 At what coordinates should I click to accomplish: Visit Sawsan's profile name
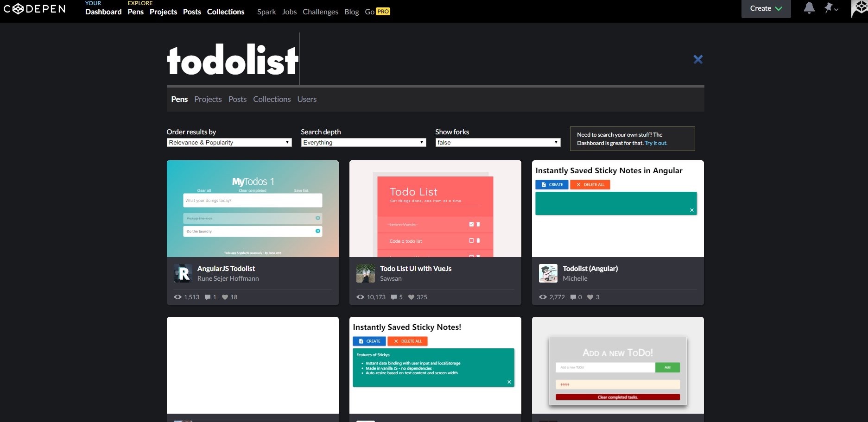pyautogui.click(x=391, y=278)
